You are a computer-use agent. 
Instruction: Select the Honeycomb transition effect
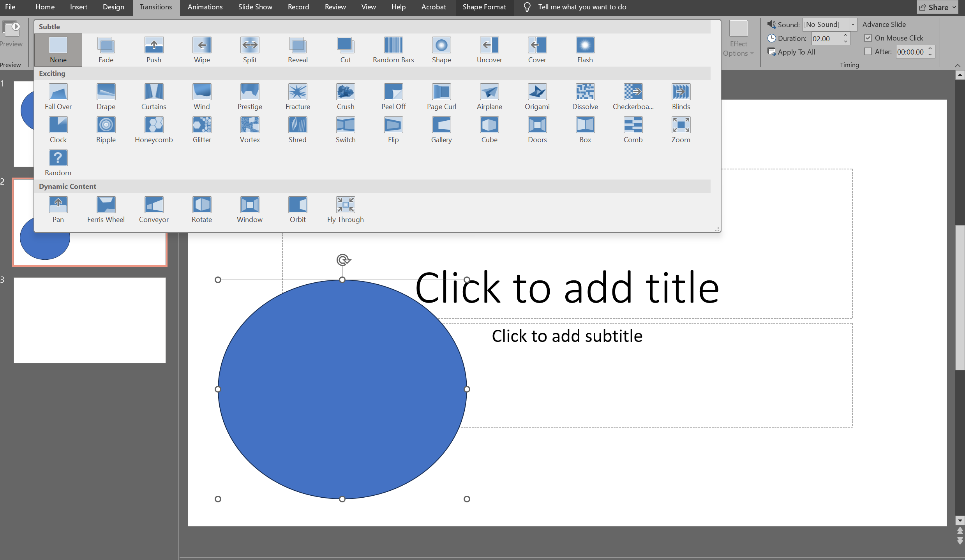click(153, 130)
